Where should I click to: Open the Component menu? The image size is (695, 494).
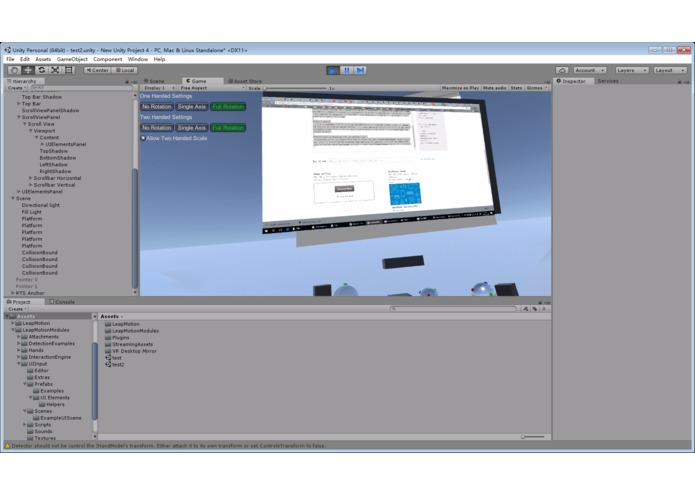pos(108,59)
